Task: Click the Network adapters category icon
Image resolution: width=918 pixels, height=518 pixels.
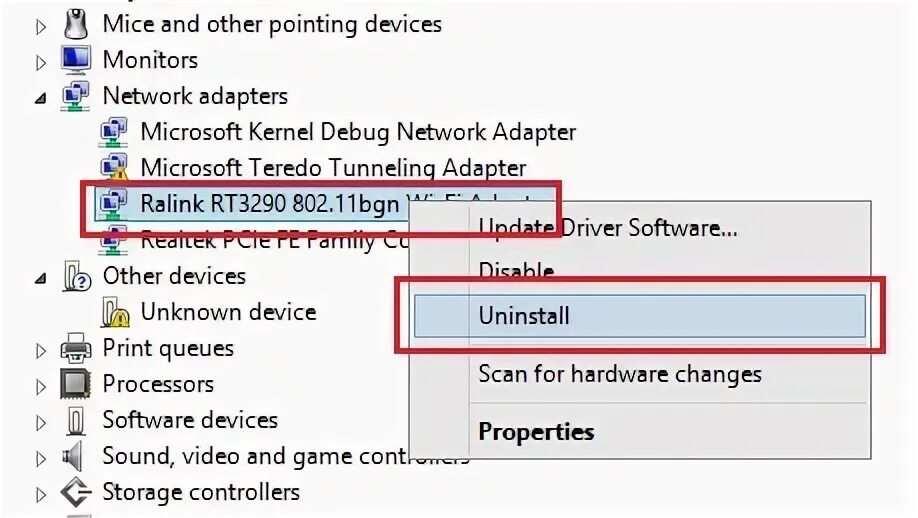Action: 76,95
